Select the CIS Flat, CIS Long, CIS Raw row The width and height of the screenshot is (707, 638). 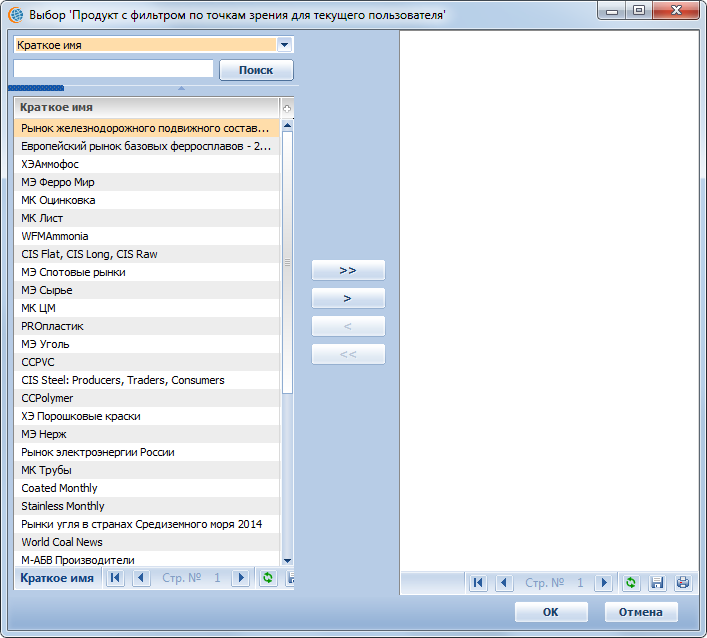pos(147,254)
